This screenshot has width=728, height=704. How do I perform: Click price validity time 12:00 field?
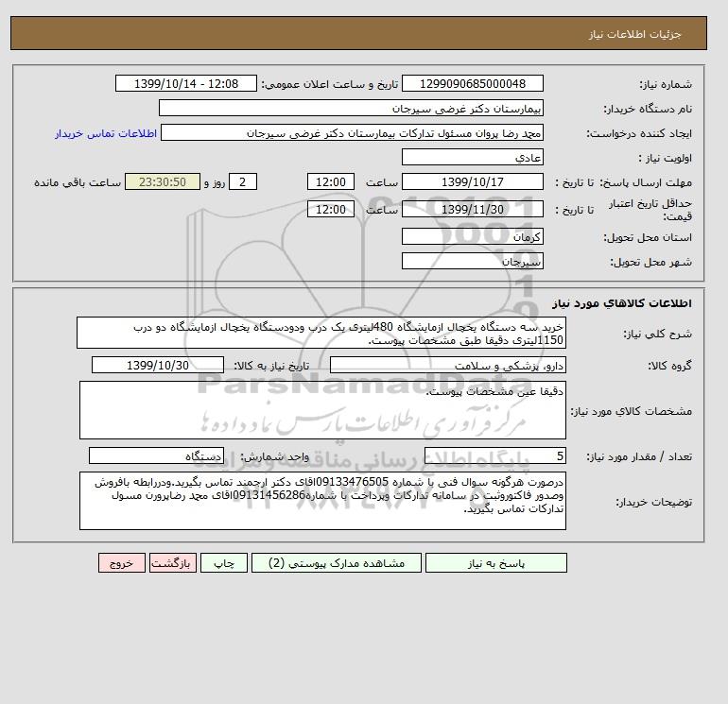coord(331,209)
